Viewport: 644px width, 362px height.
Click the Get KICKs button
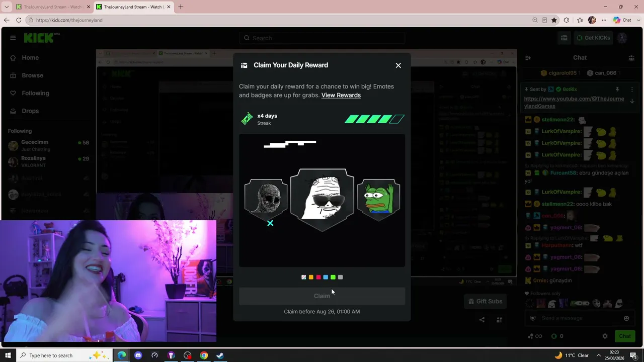click(593, 38)
